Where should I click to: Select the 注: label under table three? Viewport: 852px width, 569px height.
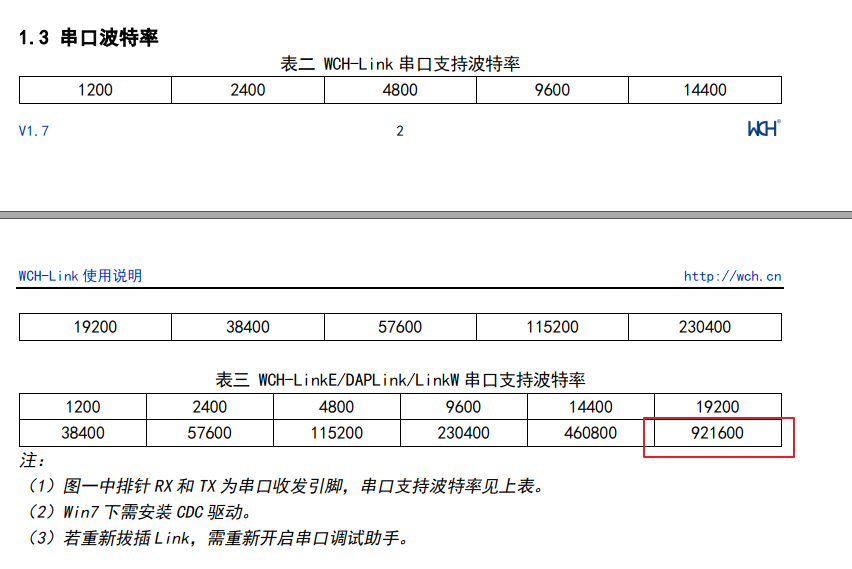coord(33,461)
